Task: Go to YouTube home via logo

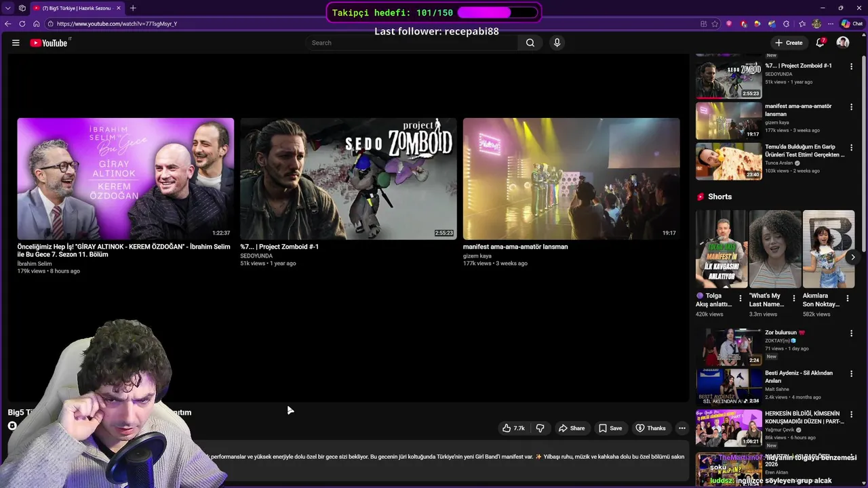Action: click(49, 43)
